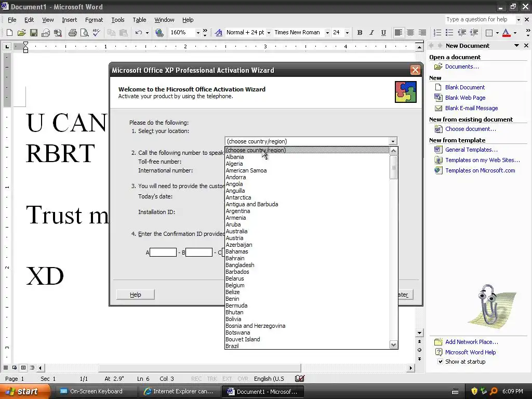Click the Search toolbar icon
This screenshot has height=399, width=532.
tap(58, 33)
